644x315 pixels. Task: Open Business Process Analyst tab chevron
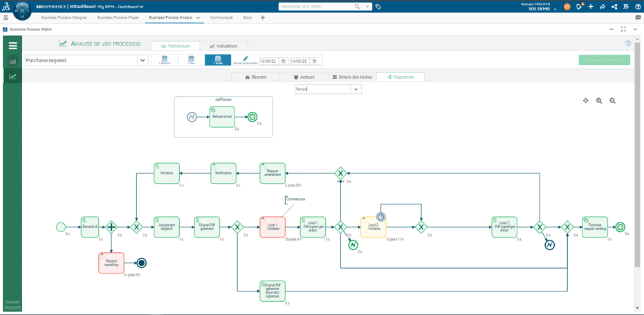(198, 18)
